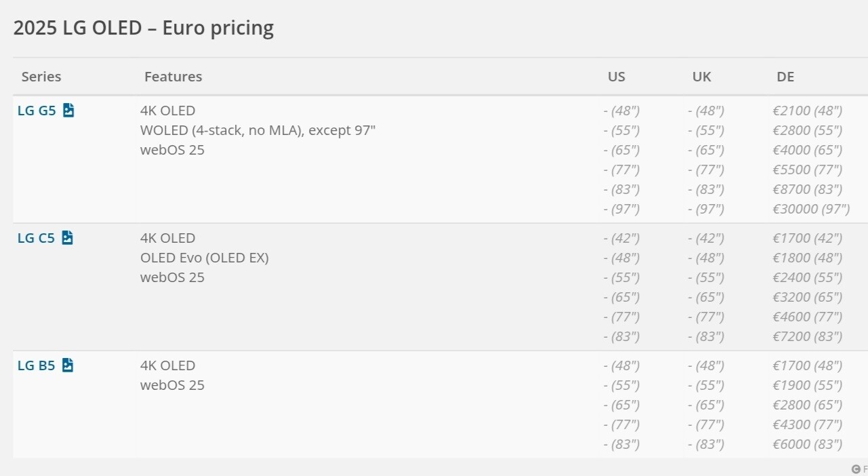Select the €1900 (55") B5 price
The image size is (868, 476).
[x=807, y=385]
